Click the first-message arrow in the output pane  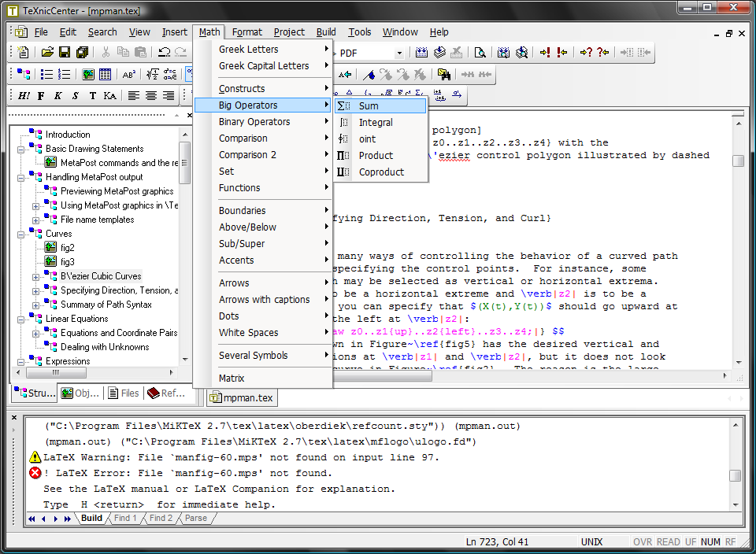(x=30, y=518)
